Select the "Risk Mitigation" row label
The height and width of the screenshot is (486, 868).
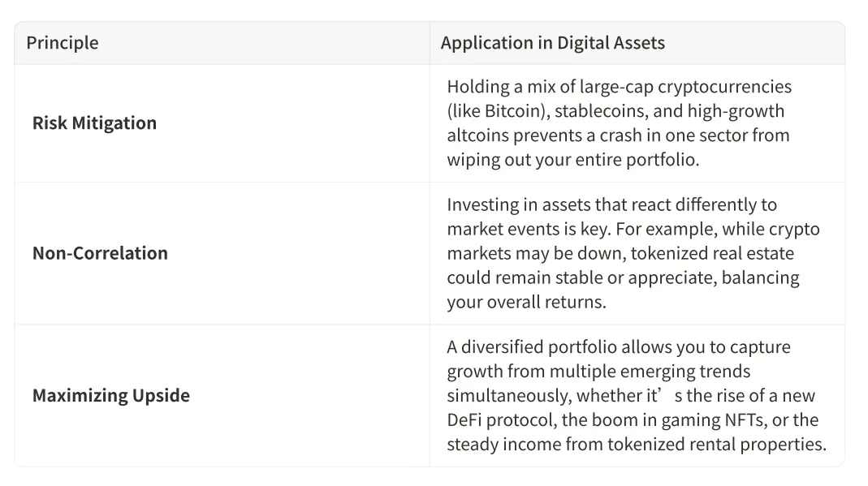pos(94,123)
